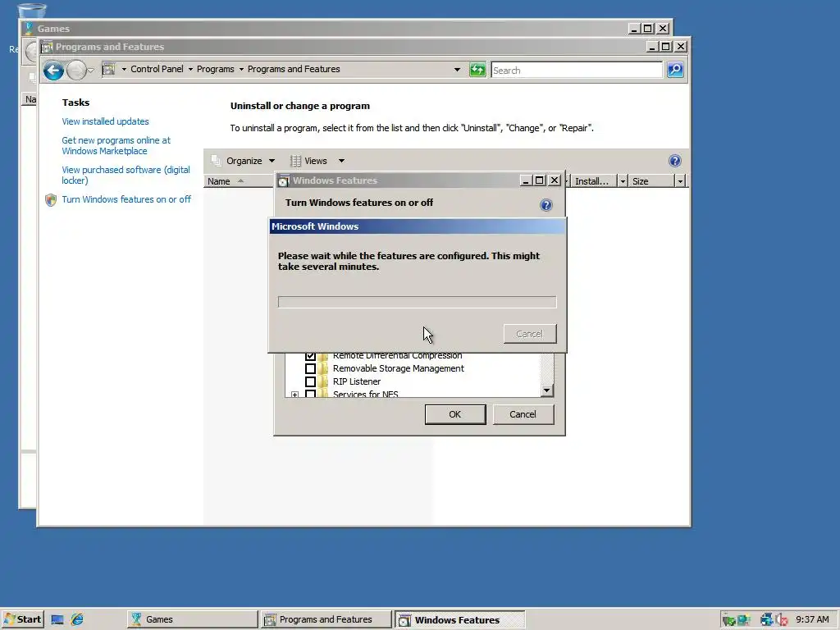Check Removable Storage Management checkbox
Screen dimensions: 840x630
coord(310,368)
